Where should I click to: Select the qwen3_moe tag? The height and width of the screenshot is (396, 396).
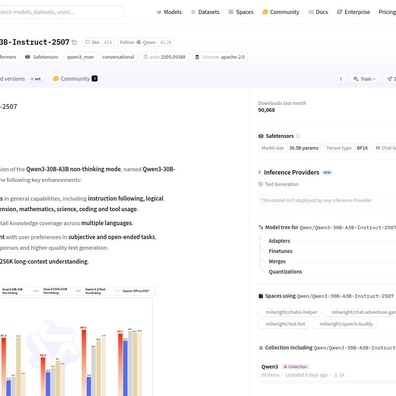click(x=80, y=57)
